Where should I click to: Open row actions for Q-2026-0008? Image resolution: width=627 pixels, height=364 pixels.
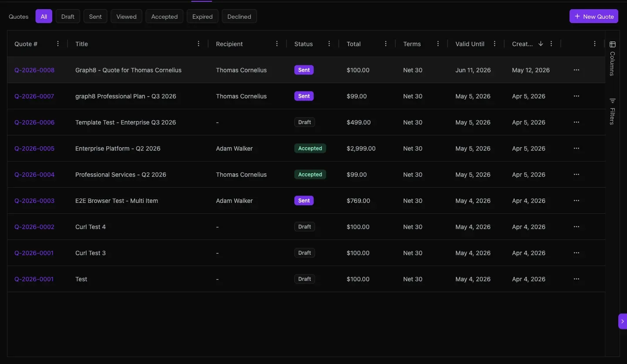coord(576,70)
